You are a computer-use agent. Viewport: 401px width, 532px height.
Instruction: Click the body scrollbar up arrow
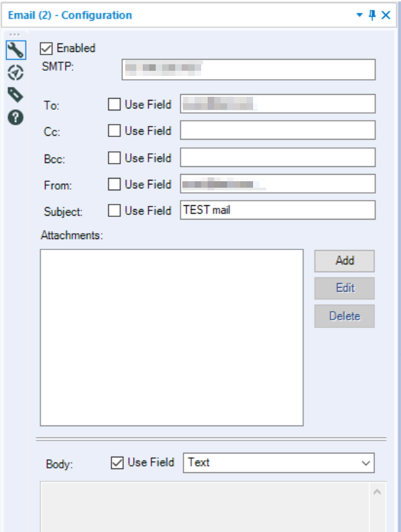377,492
